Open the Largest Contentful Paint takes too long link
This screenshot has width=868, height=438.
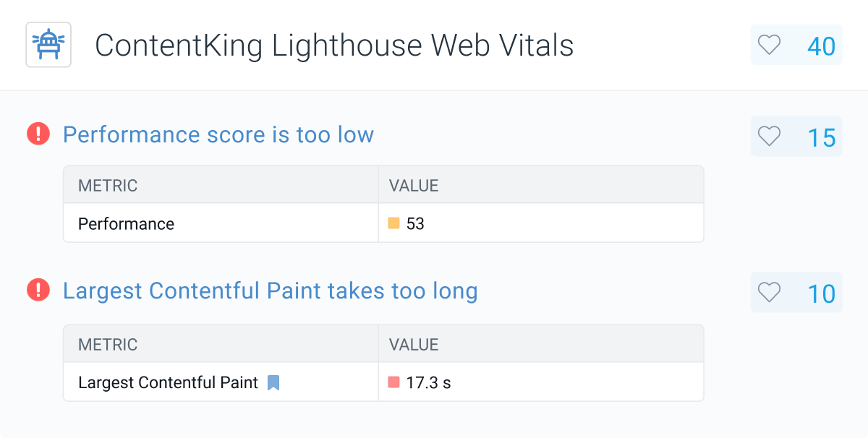270,291
